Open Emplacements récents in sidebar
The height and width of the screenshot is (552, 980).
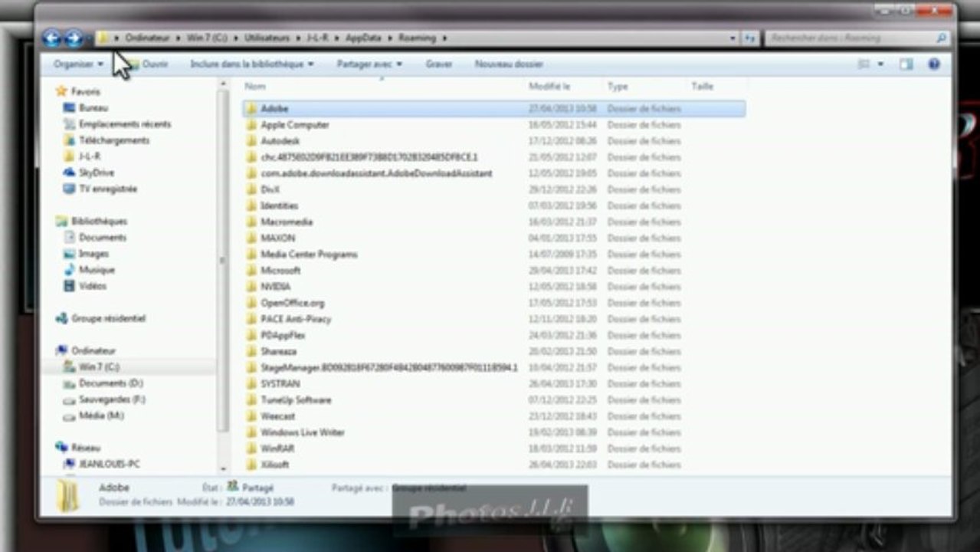click(x=125, y=124)
